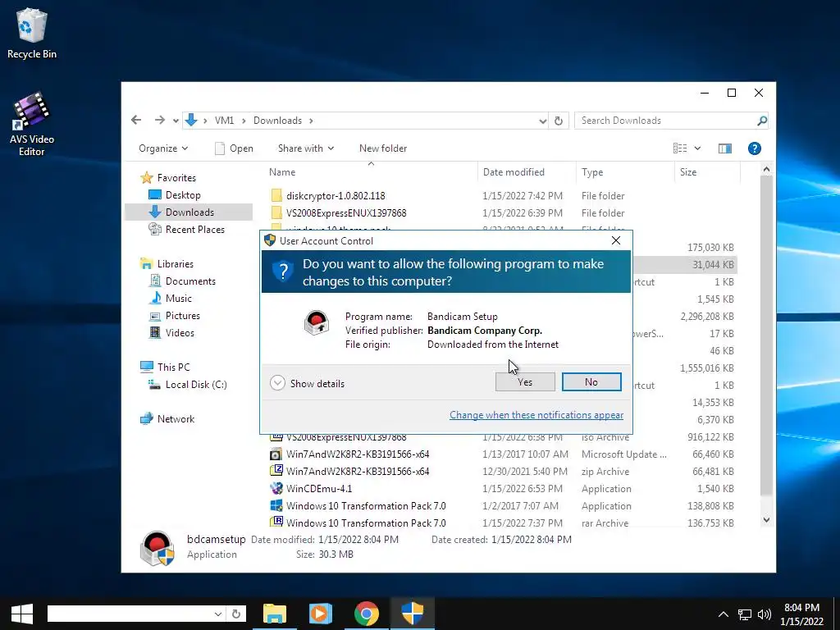This screenshot has height=630, width=840.
Task: Open the Videos library
Action: coord(171,333)
